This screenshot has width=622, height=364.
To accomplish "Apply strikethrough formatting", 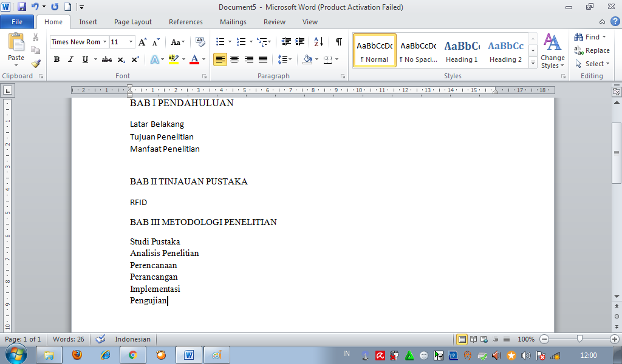I will [107, 60].
